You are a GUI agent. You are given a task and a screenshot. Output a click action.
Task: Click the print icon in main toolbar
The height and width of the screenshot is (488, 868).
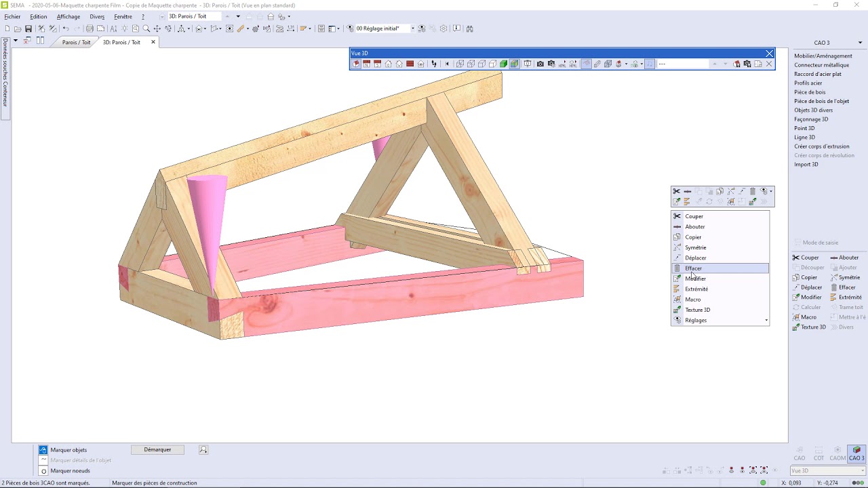pyautogui.click(x=90, y=28)
